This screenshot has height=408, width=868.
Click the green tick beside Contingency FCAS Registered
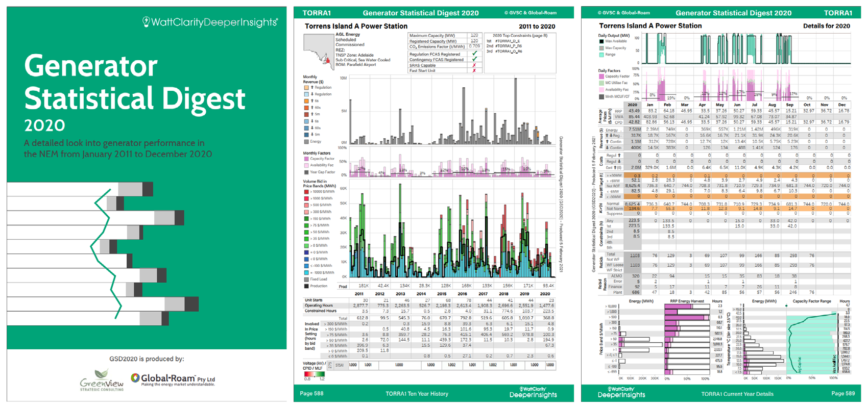tap(475, 59)
